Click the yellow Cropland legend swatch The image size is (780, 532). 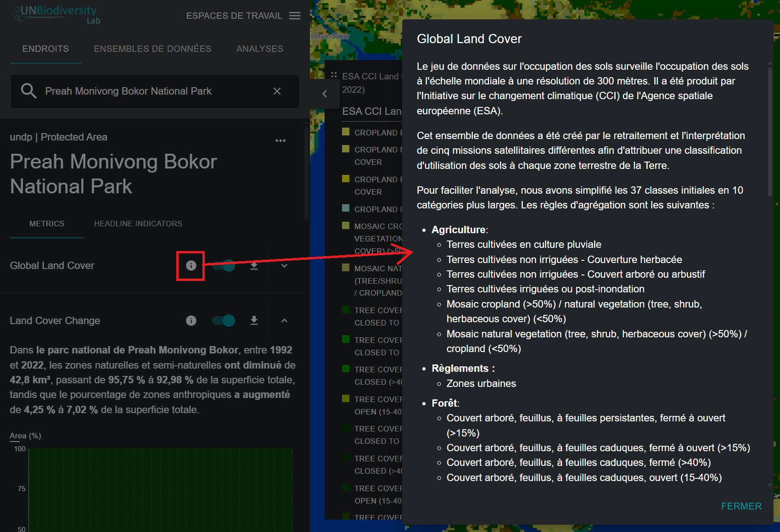pyautogui.click(x=346, y=132)
